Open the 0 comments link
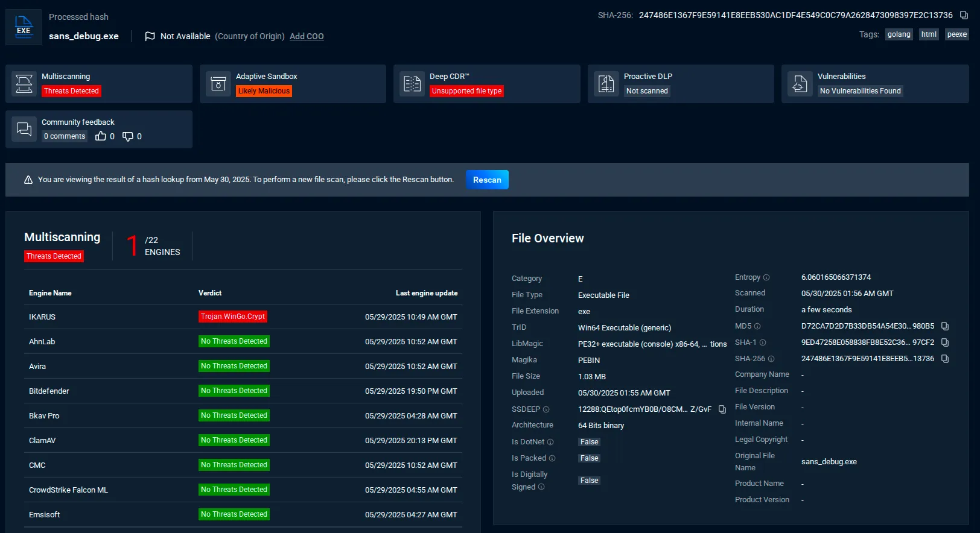This screenshot has width=980, height=533. click(x=65, y=136)
